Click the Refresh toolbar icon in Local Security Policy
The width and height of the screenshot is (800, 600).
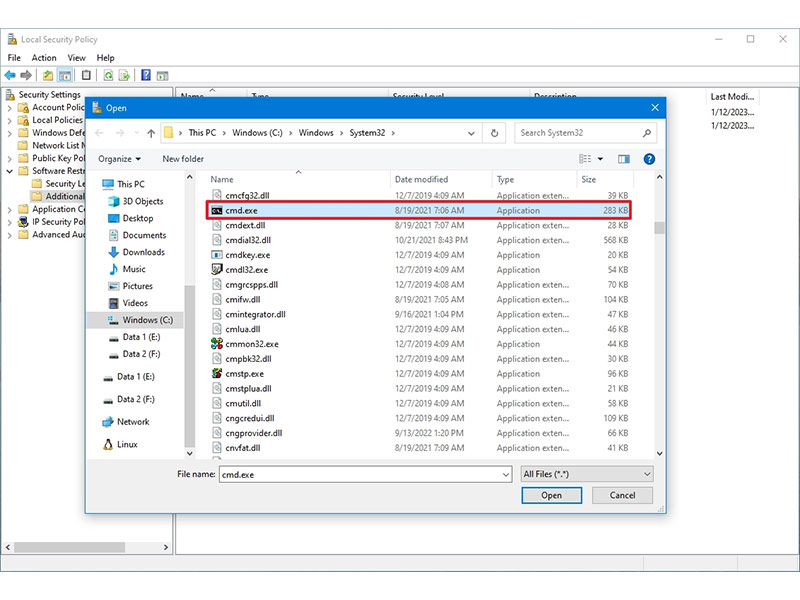108,76
